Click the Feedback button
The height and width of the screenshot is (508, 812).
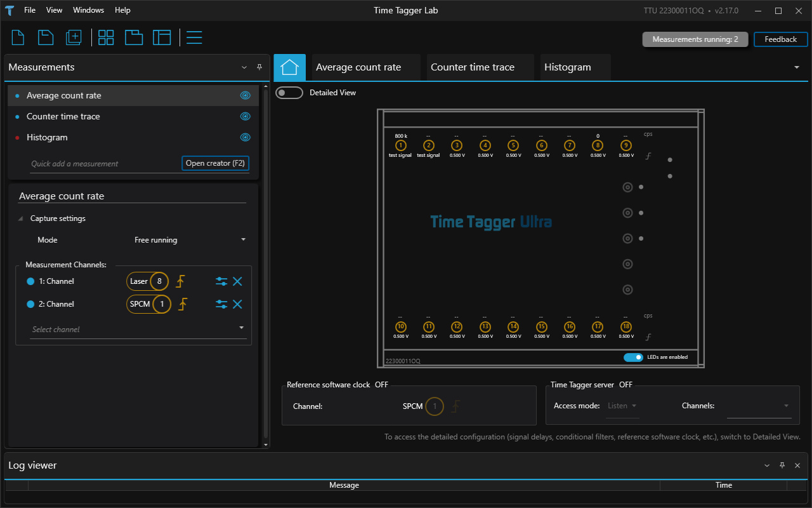point(780,39)
